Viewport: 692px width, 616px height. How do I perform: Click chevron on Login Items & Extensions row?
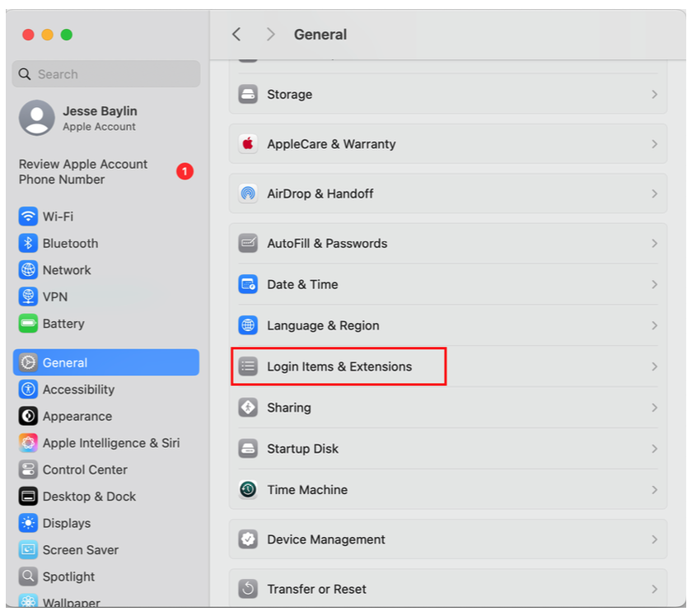(654, 366)
